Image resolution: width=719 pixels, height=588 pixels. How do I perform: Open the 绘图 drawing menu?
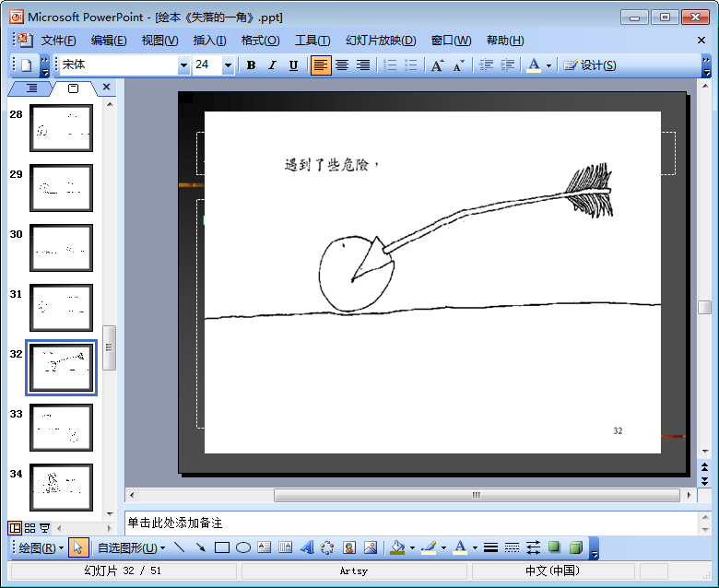coord(41,548)
